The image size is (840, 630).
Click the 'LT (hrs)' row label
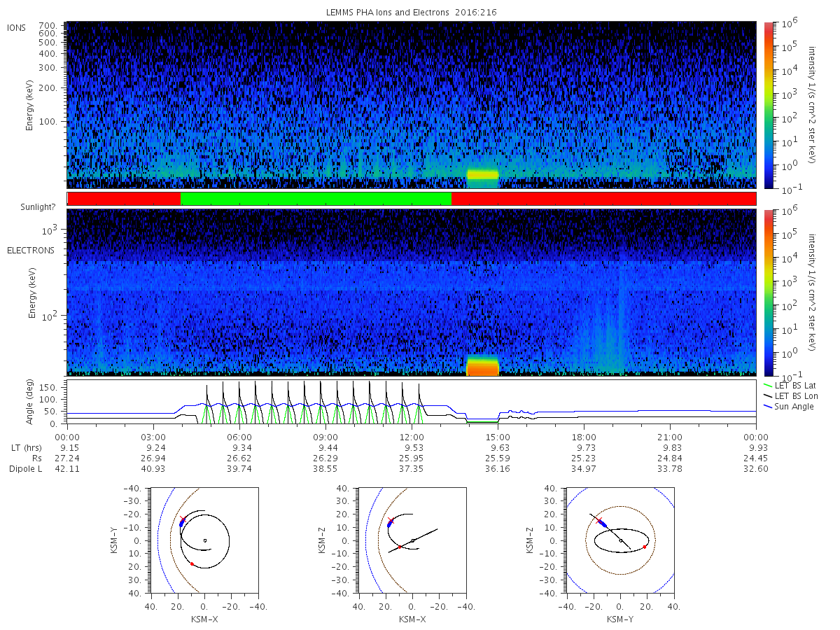[25, 448]
